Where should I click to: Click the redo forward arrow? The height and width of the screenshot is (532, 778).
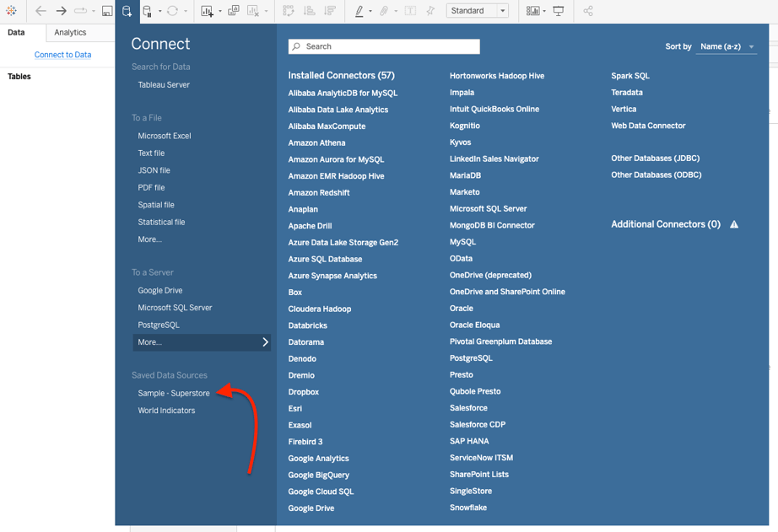tap(61, 11)
